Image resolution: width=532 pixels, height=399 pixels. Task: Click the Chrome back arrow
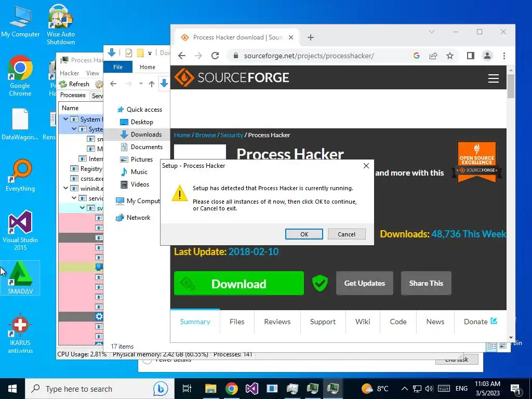[182, 56]
